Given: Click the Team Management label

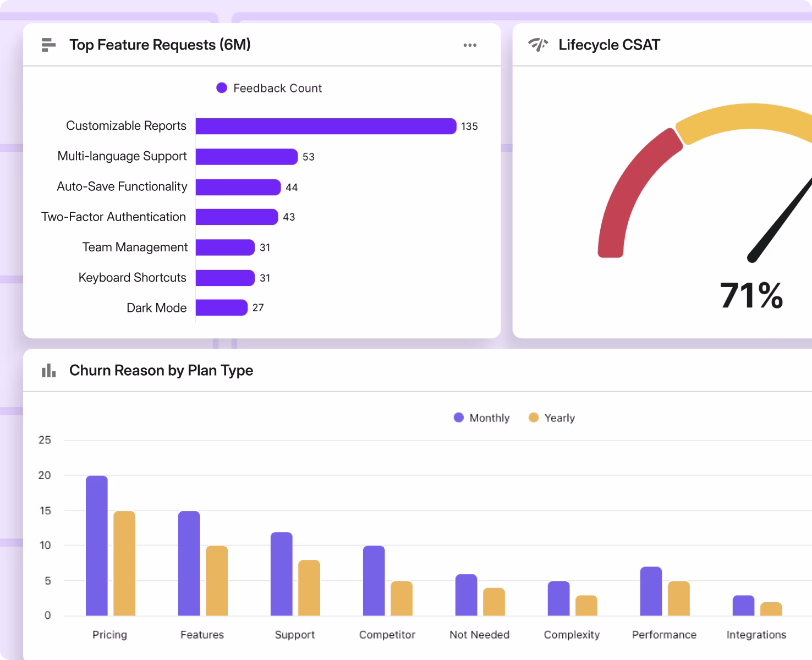Looking at the screenshot, I should (x=135, y=248).
